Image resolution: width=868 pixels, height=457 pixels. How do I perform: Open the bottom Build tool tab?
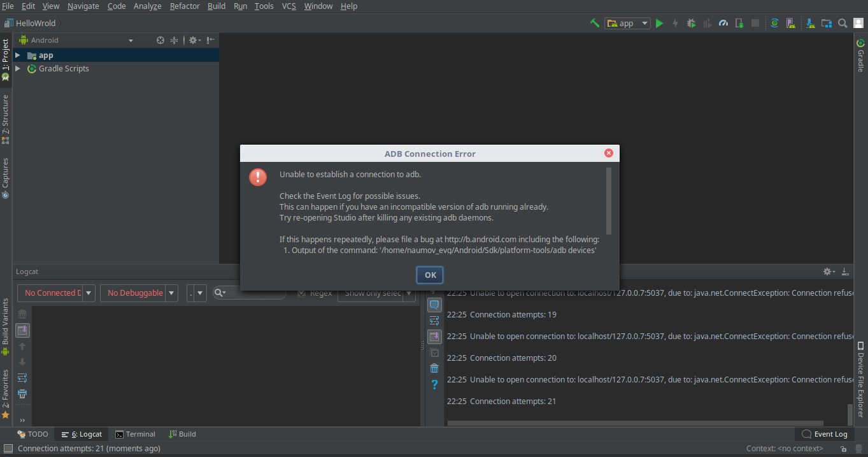tap(182, 434)
